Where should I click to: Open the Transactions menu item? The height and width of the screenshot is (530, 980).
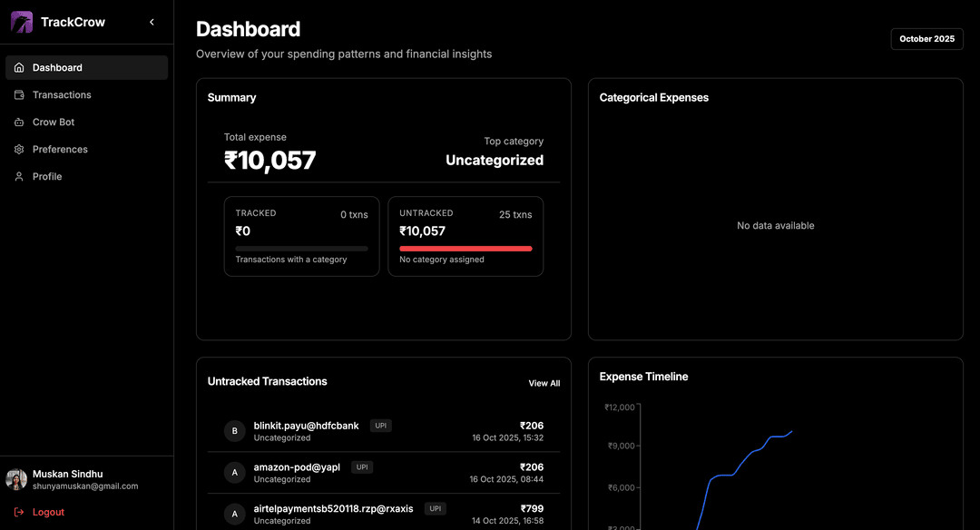(x=62, y=95)
